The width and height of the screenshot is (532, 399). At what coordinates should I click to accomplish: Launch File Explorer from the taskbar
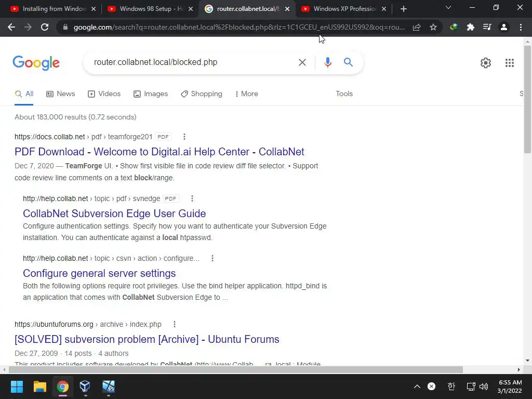tap(39, 387)
